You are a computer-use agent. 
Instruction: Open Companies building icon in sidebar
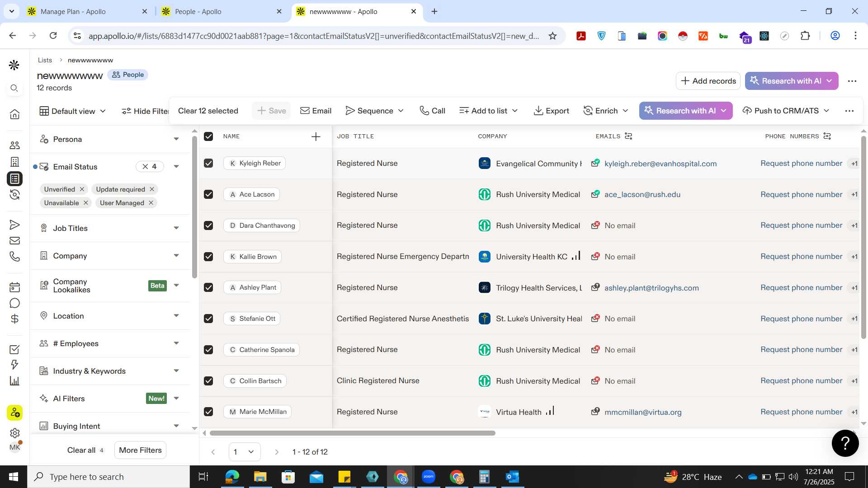[x=14, y=162]
